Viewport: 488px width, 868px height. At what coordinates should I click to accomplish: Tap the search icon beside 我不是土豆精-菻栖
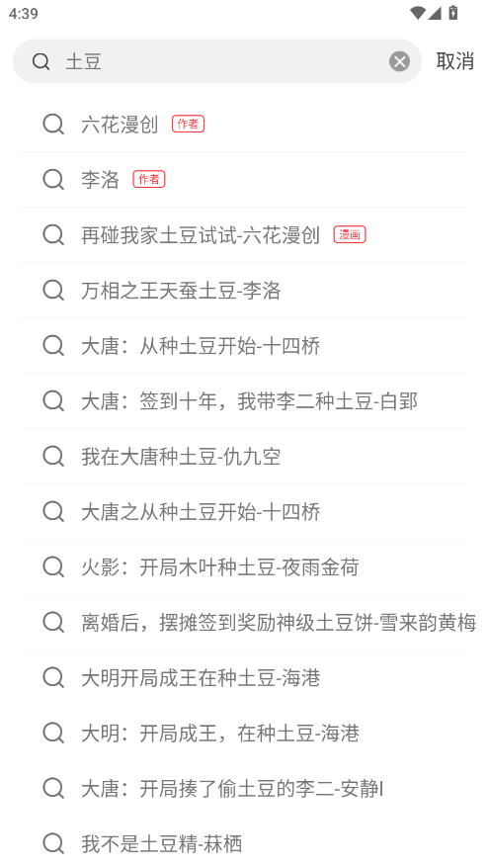[x=53, y=844]
